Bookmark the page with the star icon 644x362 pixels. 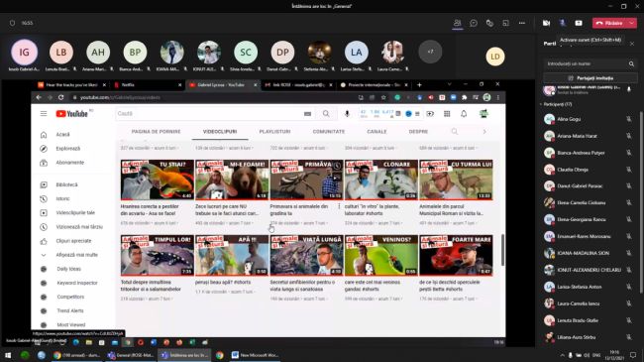point(383,97)
